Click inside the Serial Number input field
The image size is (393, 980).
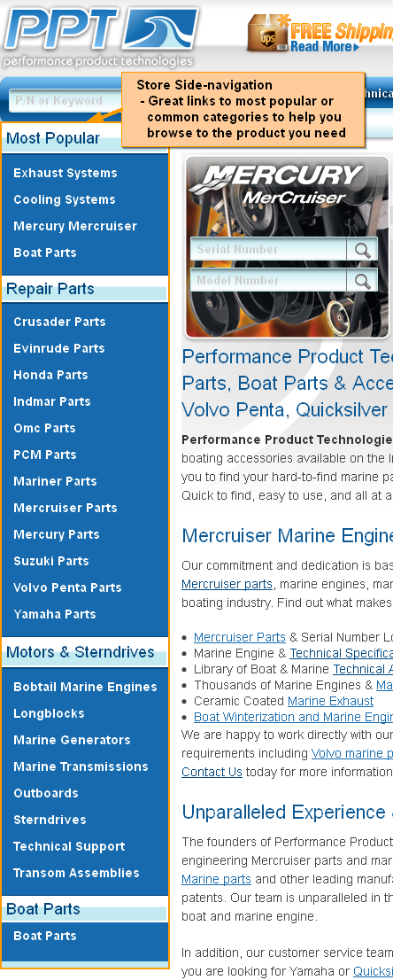point(269,249)
